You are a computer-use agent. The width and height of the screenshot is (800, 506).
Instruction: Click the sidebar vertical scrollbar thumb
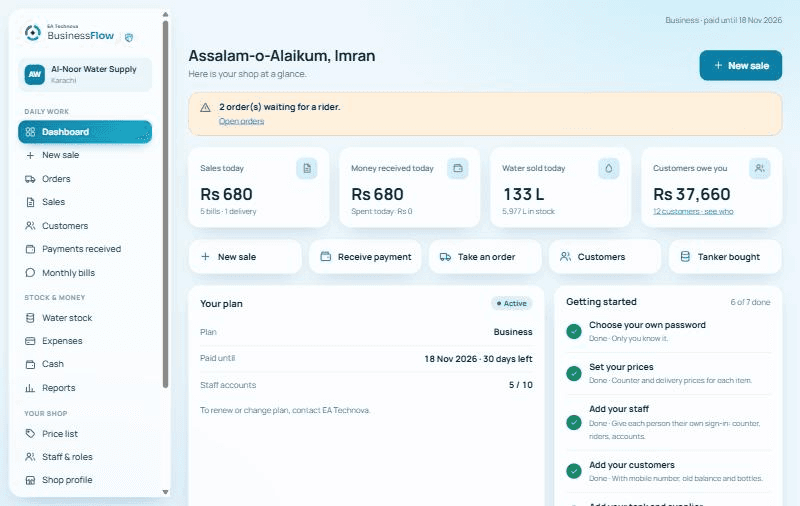pyautogui.click(x=165, y=204)
